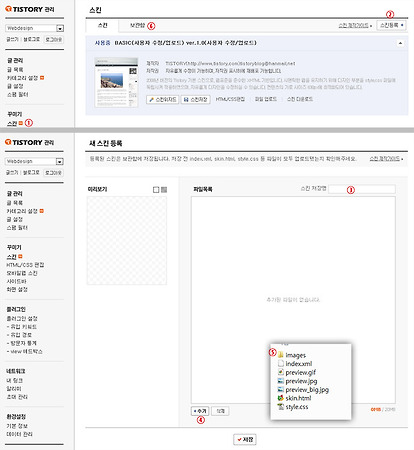Click the 스킨저장 disk button

[196, 99]
